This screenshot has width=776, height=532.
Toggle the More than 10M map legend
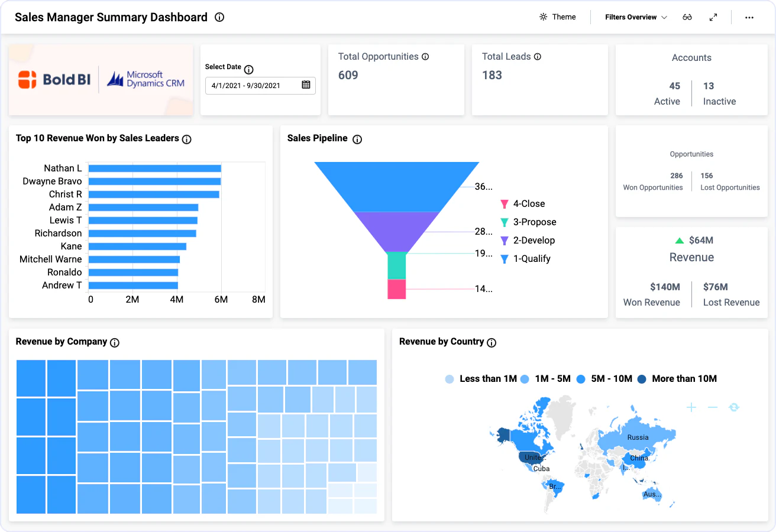[x=677, y=379]
